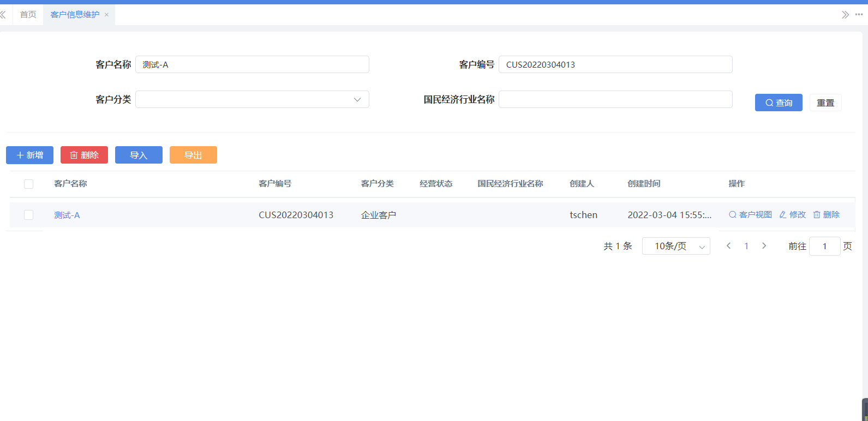Click the red 删除 toolbar button
868x421 pixels.
[84, 155]
